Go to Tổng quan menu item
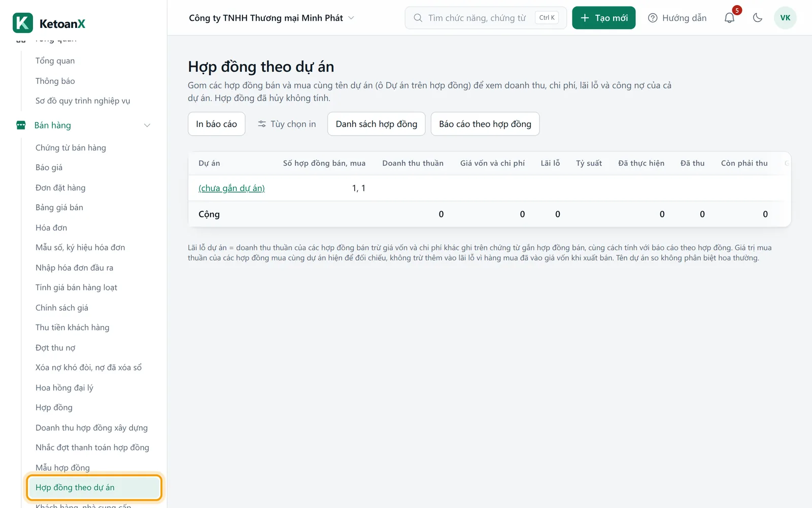The width and height of the screenshot is (812, 508). (x=55, y=61)
